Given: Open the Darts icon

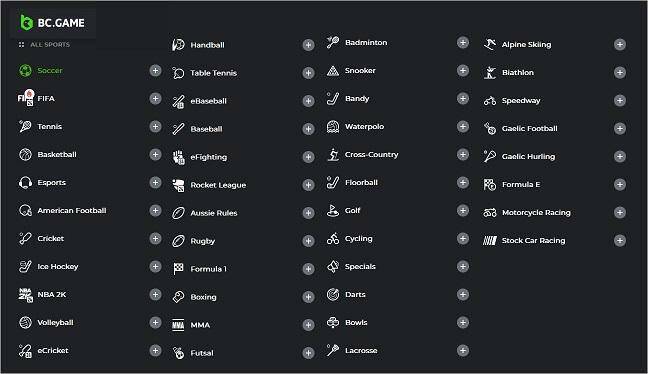Looking at the screenshot, I should click(x=333, y=295).
